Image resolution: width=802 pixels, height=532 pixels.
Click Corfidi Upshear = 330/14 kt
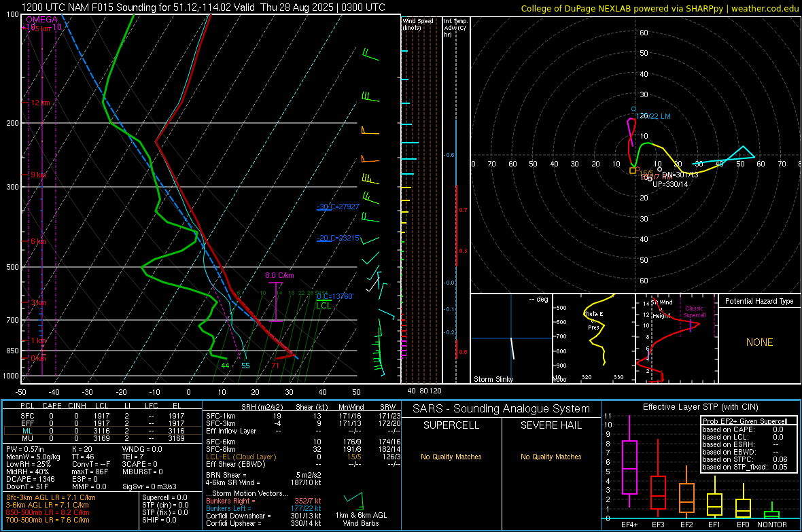(x=264, y=523)
